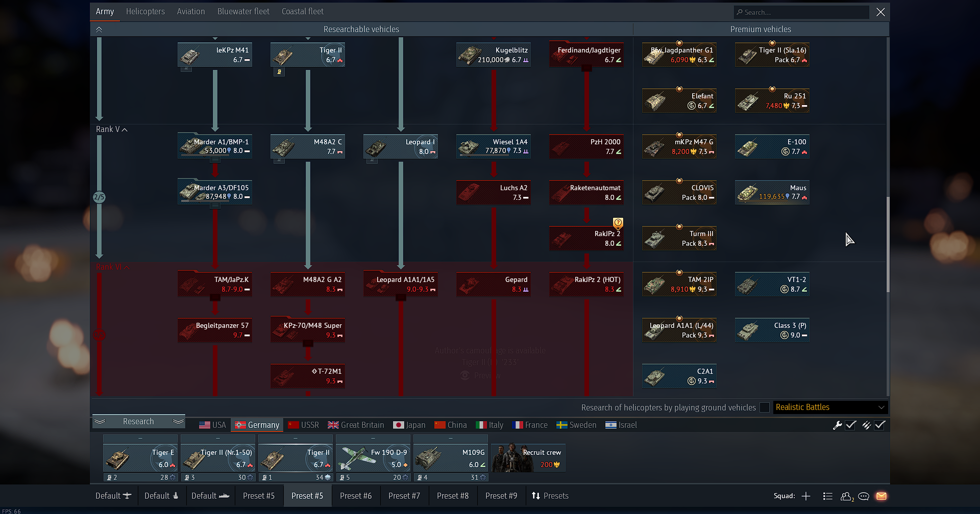
Task: Collapse the Research panel header
Action: click(138, 422)
